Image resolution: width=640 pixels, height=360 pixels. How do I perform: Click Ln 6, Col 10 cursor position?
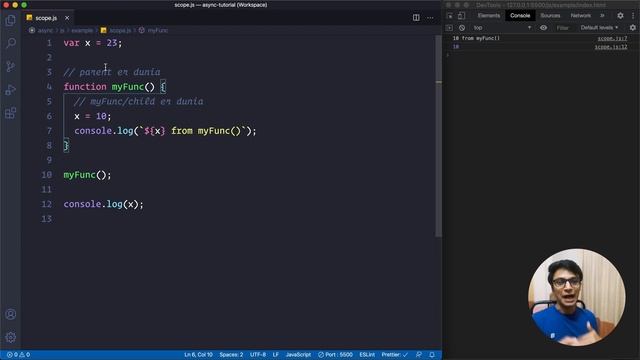(198, 355)
